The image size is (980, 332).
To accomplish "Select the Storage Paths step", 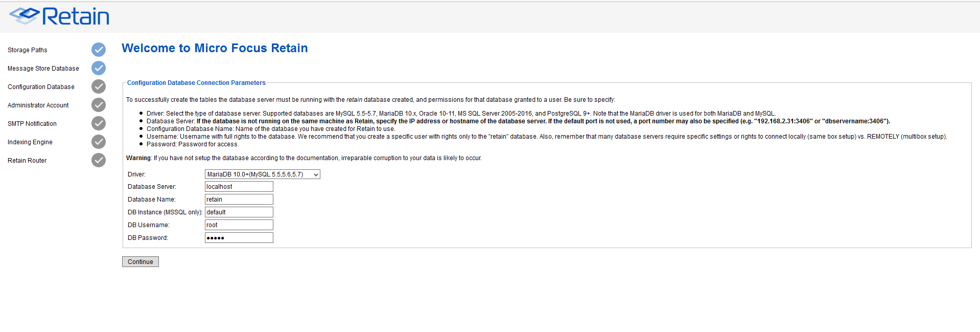I will tap(28, 50).
